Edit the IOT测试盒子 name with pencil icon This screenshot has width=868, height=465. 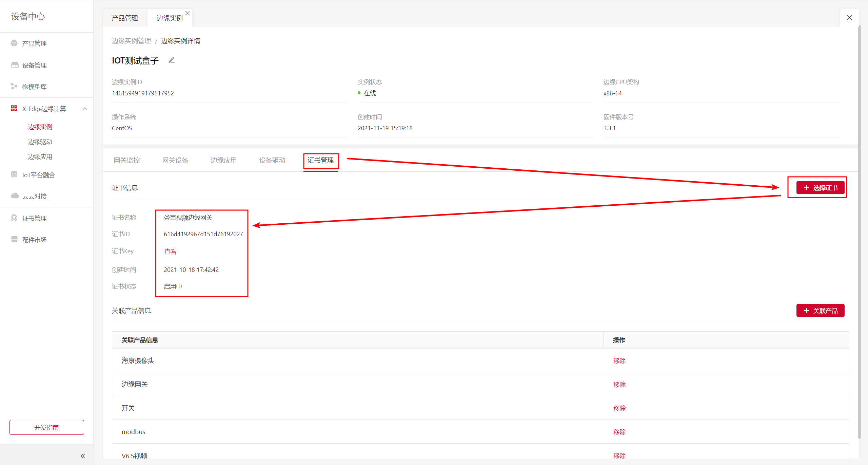(x=172, y=60)
